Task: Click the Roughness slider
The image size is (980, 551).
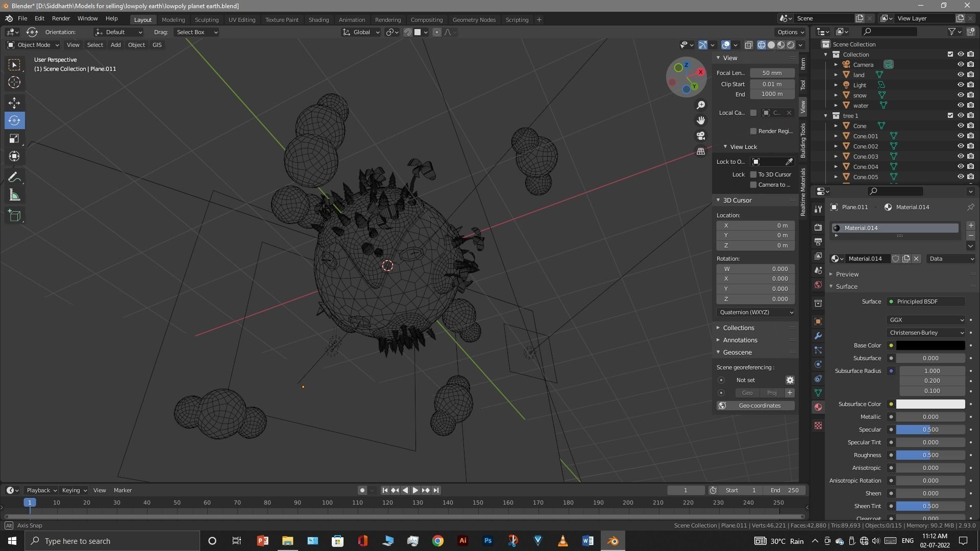Action: tap(930, 455)
